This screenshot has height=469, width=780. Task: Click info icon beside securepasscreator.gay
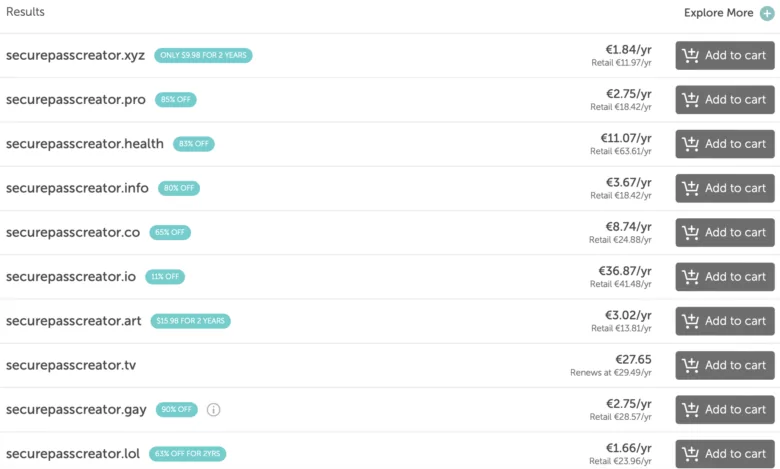213,409
